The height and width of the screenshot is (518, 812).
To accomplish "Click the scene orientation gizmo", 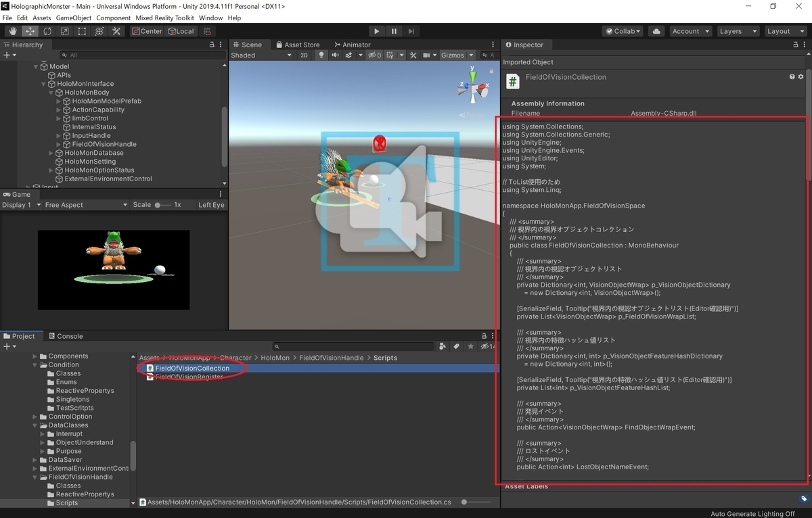I will 473,87.
